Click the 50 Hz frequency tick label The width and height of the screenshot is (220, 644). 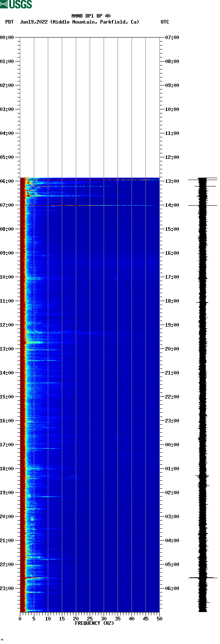(159, 619)
